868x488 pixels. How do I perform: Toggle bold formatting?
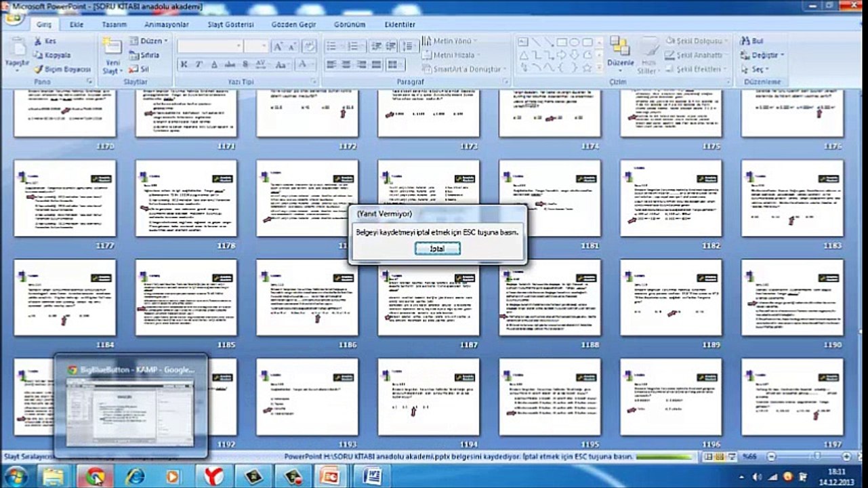(184, 64)
